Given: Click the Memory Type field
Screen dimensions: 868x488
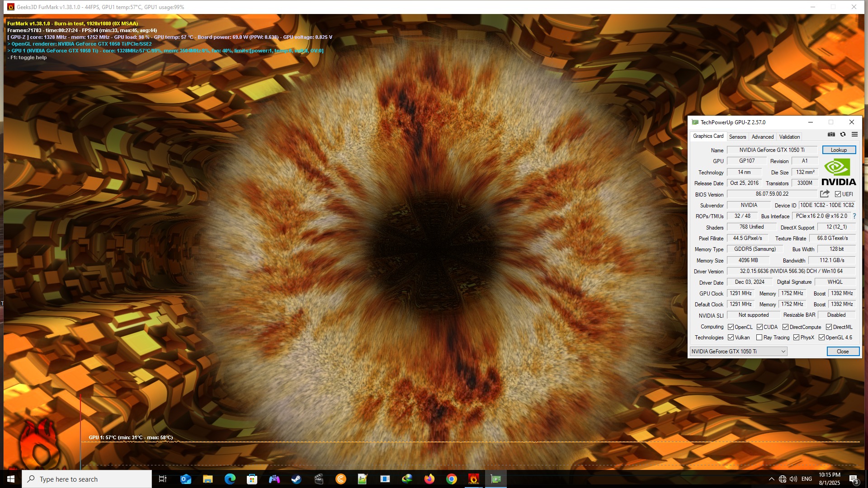Looking at the screenshot, I should pos(755,249).
